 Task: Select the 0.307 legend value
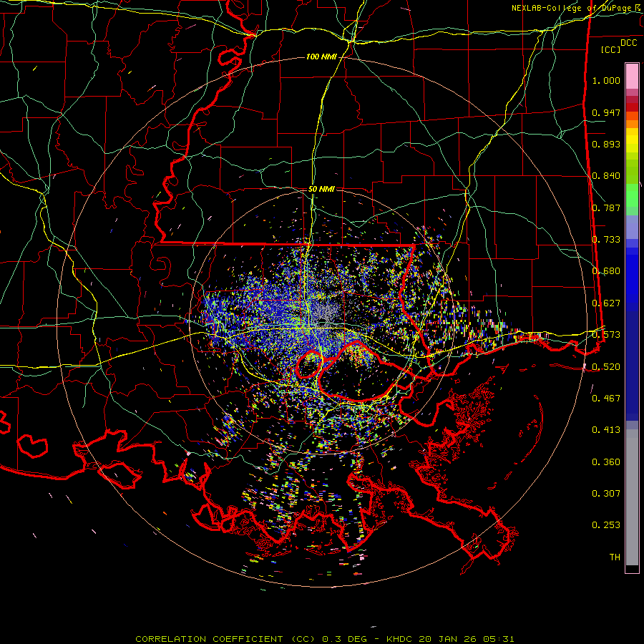(606, 494)
